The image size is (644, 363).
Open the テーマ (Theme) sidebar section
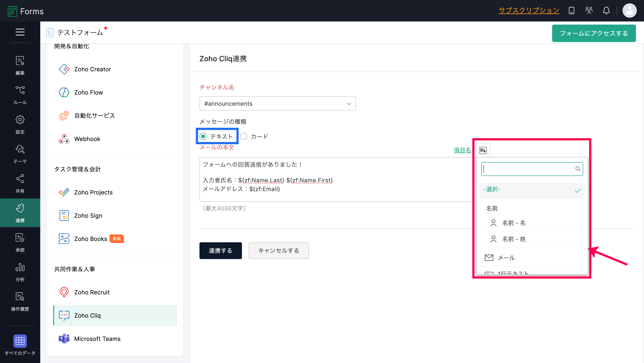coord(20,154)
